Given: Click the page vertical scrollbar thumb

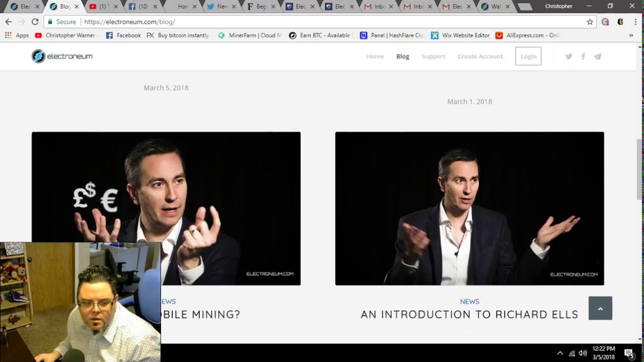Looking at the screenshot, I should pyautogui.click(x=639, y=170).
